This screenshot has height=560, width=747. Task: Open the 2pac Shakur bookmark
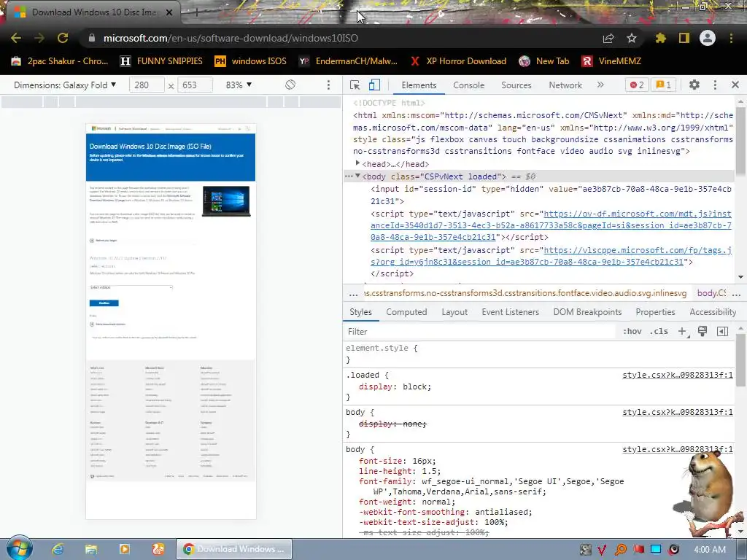[60, 61]
